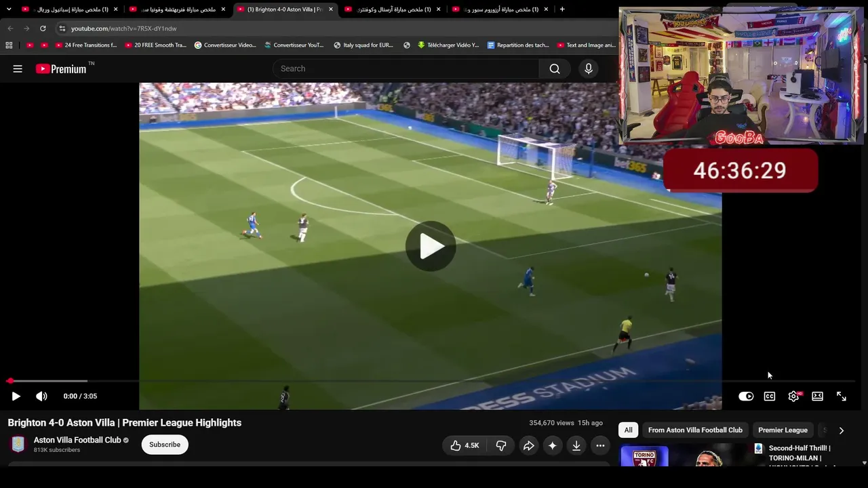Click the 813K subscribers text

tap(57, 450)
